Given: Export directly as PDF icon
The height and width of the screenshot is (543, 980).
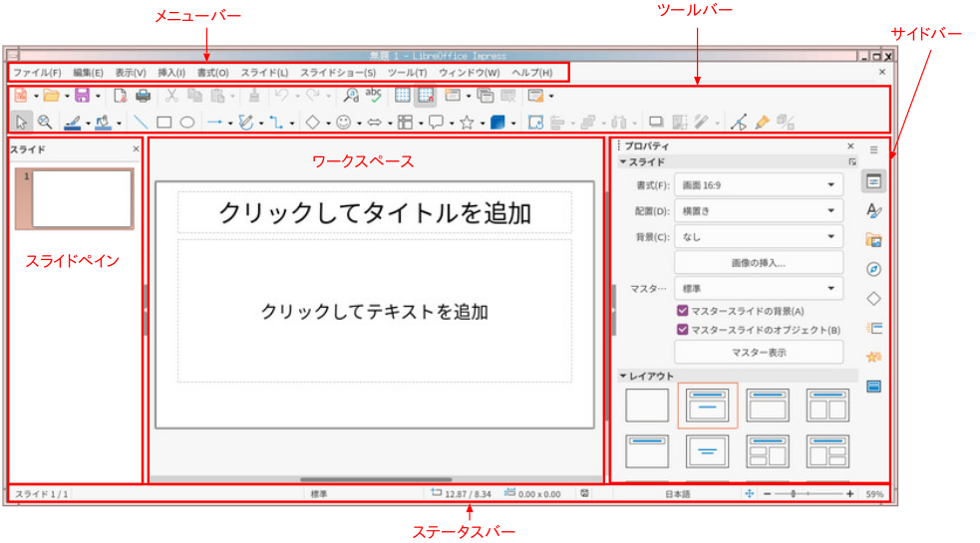Looking at the screenshot, I should tap(120, 96).
